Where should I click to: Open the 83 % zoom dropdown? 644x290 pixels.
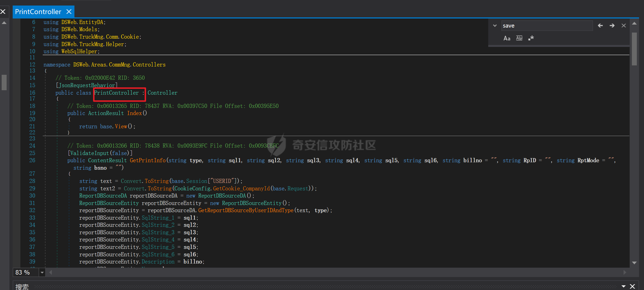(42, 273)
